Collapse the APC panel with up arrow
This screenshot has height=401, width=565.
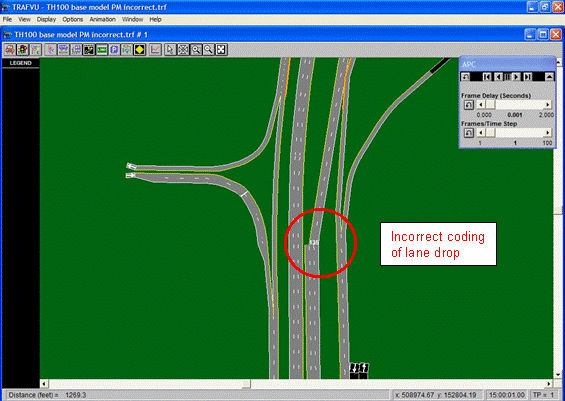pyautogui.click(x=549, y=77)
